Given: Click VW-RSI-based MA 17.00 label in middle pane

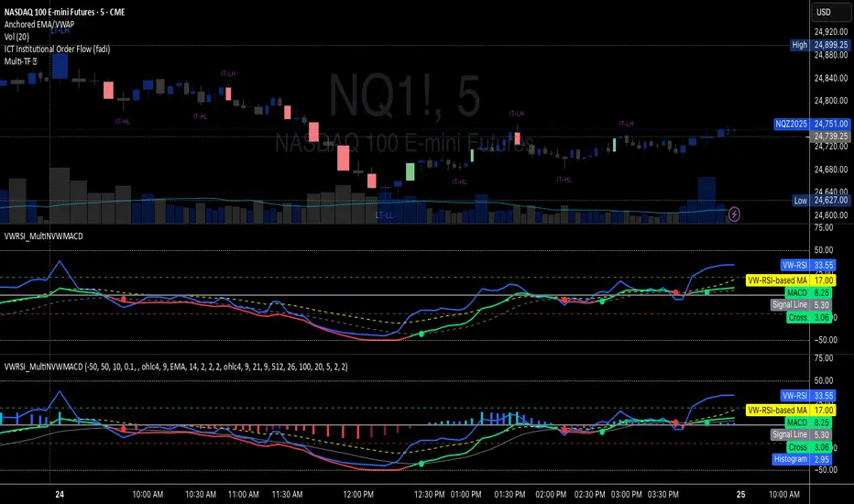Looking at the screenshot, I should pyautogui.click(x=790, y=280).
